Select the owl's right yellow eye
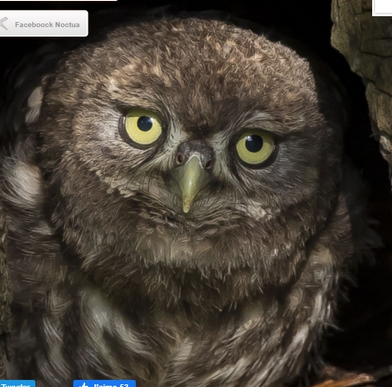The image size is (392, 387). click(255, 147)
